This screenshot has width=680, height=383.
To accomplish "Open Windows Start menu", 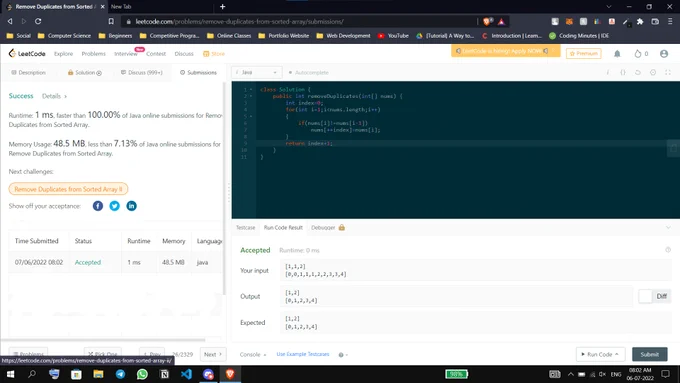I will pyautogui.click(x=10, y=374).
